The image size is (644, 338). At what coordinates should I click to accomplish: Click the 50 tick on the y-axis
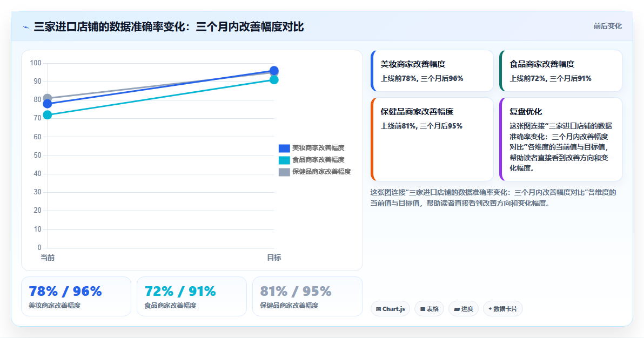click(37, 156)
